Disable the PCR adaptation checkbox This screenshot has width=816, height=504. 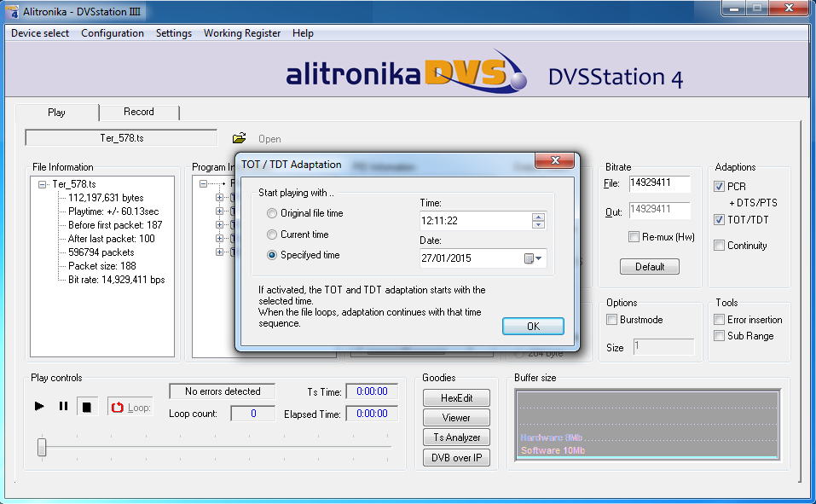click(x=720, y=187)
